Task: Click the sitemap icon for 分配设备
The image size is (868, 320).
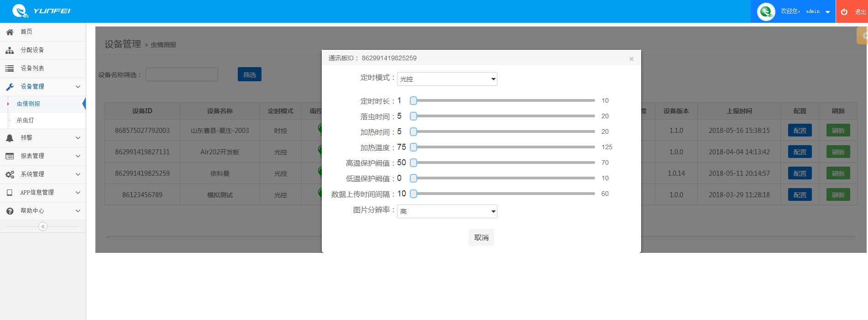Action: click(x=10, y=50)
